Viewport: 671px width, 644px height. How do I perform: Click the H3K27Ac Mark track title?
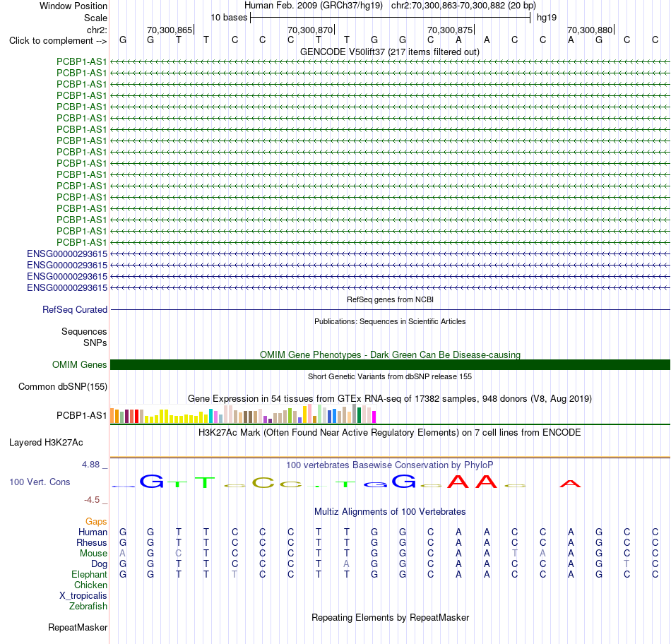click(x=390, y=432)
